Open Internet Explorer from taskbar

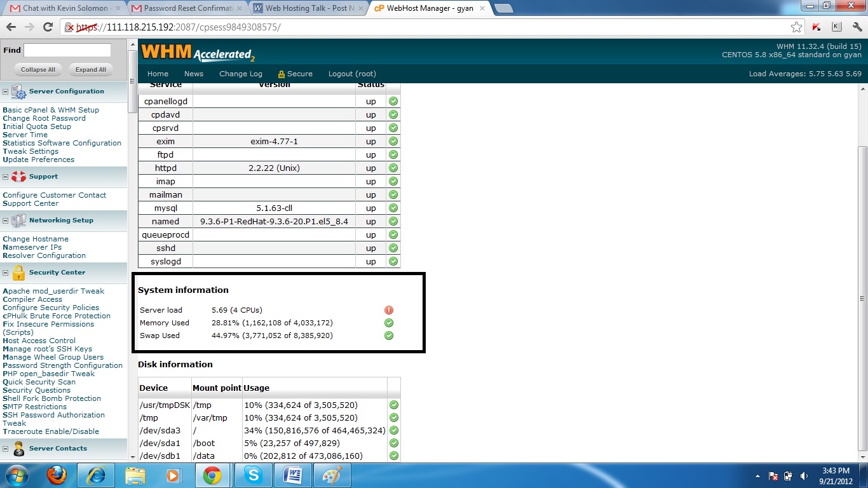click(96, 475)
